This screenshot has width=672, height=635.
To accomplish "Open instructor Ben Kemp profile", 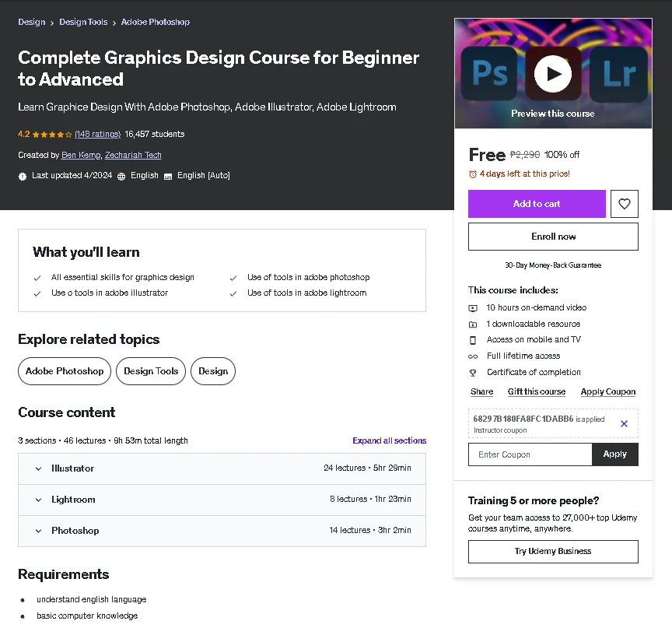I will (81, 155).
